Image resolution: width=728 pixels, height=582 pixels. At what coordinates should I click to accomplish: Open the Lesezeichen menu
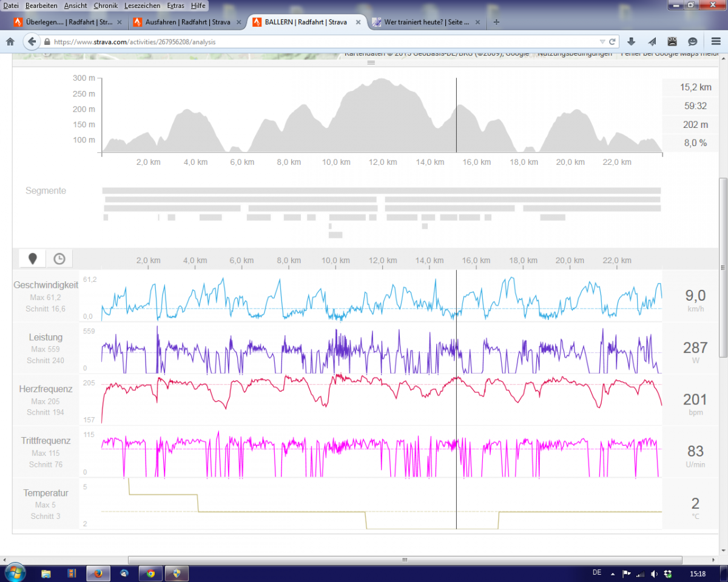coord(142,5)
